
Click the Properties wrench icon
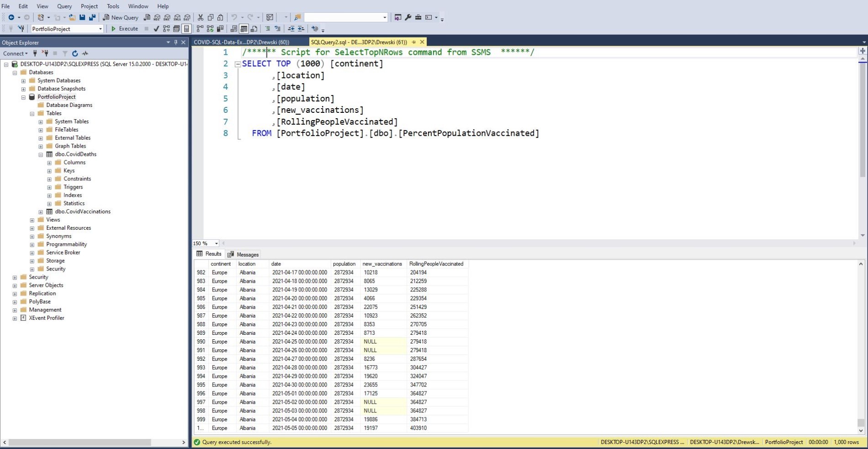pos(408,17)
